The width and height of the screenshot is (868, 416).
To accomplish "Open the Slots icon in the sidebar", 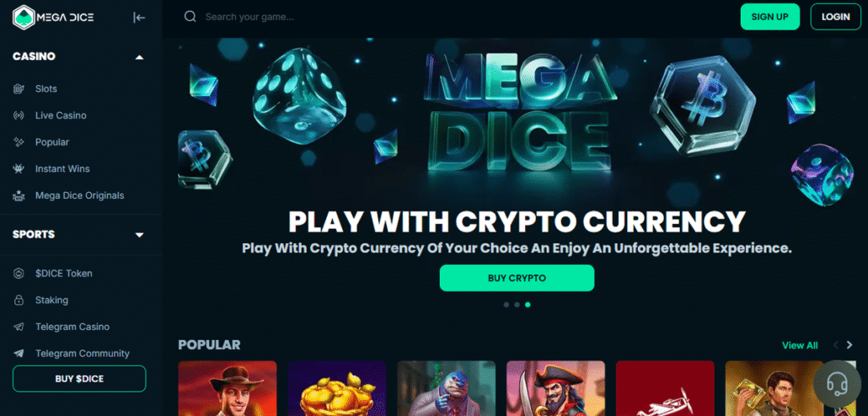I will [19, 88].
